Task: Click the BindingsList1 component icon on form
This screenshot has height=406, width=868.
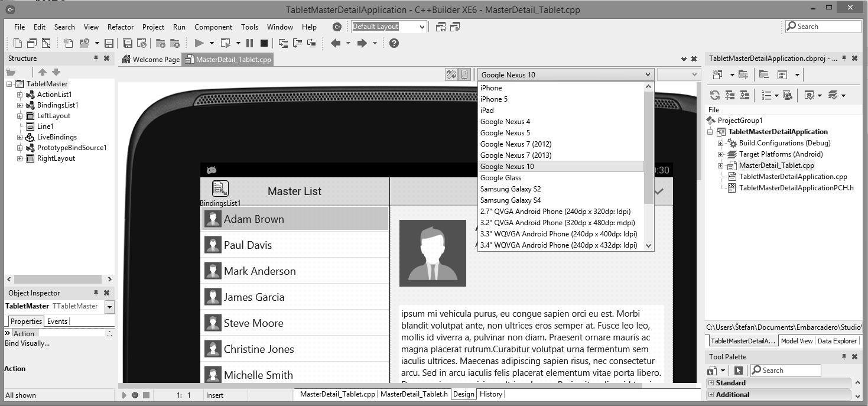Action: point(220,189)
